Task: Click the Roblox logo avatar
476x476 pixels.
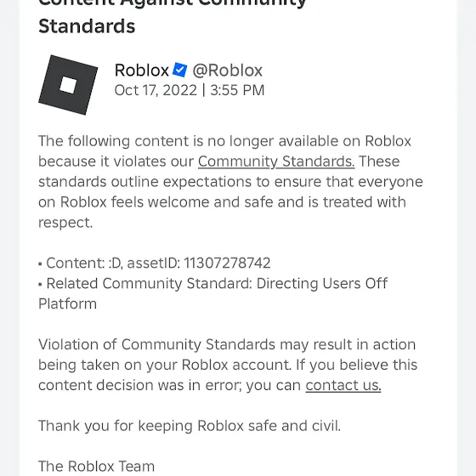Action: click(68, 85)
